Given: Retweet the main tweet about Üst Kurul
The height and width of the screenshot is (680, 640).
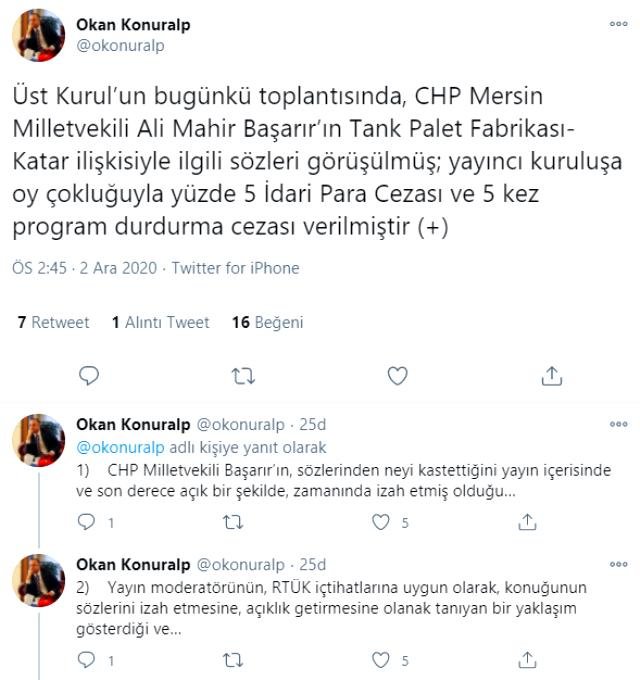Looking at the screenshot, I should (x=243, y=376).
